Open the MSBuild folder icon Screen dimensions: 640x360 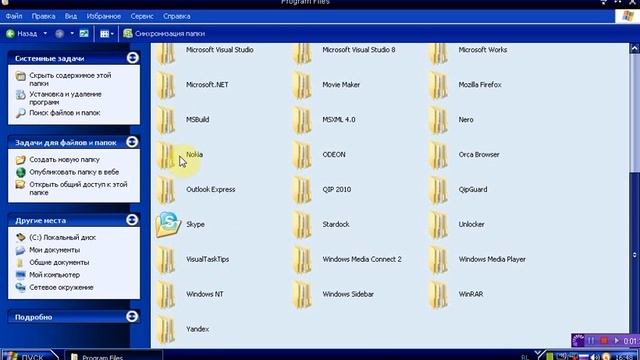pyautogui.click(x=166, y=120)
